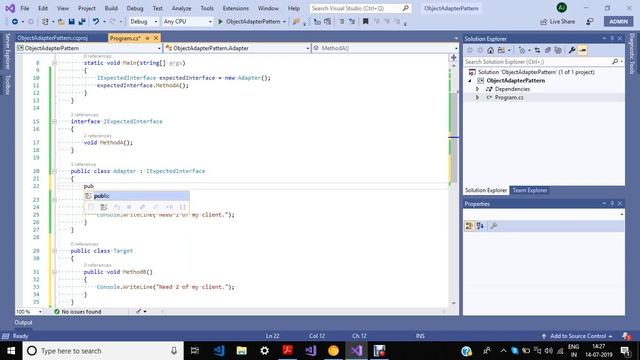The width and height of the screenshot is (640, 360).
Task: Toggle the Preview Selected Items button
Action: coord(582,50)
